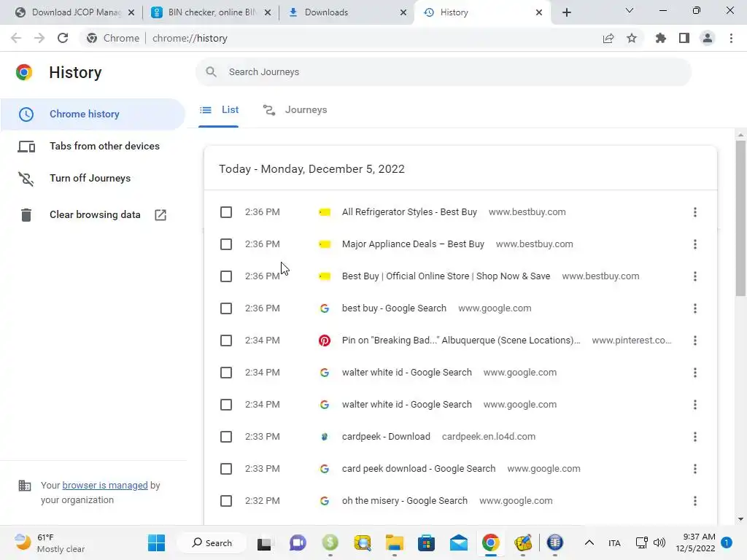Check the best buy Google Search checkbox
747x560 pixels.
[226, 308]
